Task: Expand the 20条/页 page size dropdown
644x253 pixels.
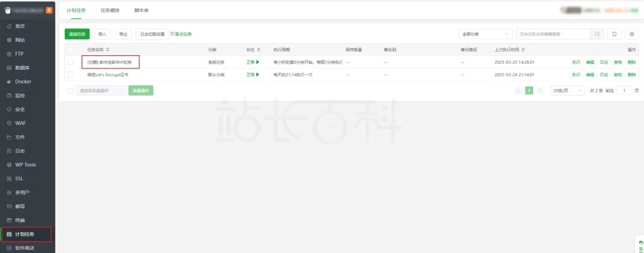Action: tap(568, 90)
